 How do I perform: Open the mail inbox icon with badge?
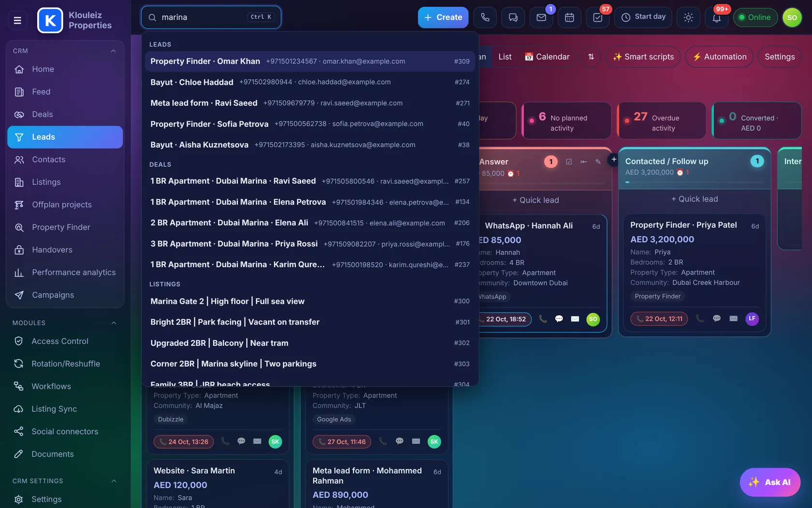tap(541, 17)
